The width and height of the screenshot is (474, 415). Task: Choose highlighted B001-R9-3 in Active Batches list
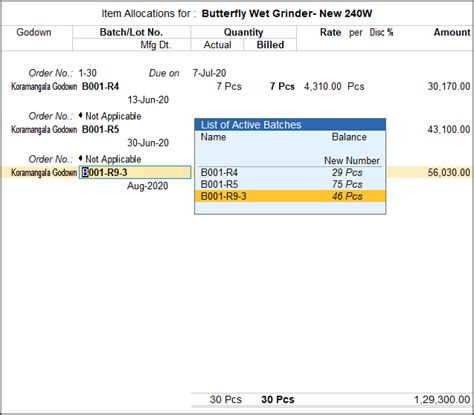290,196
